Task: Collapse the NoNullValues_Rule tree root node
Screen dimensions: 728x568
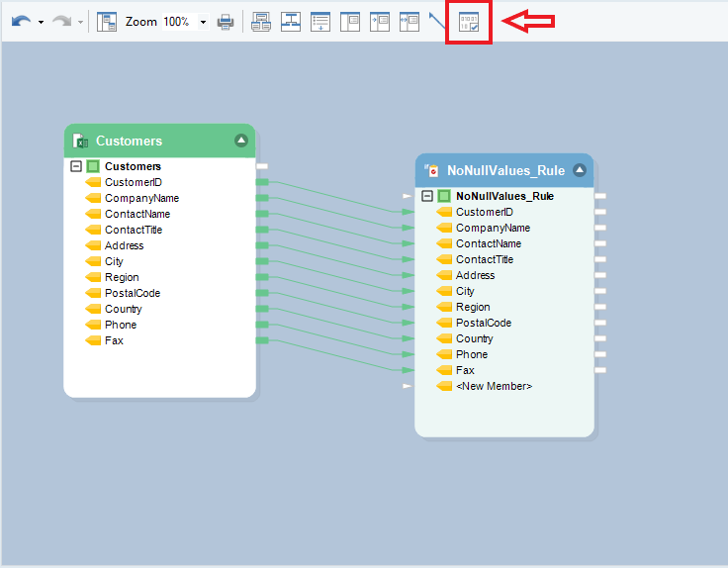Action: click(x=427, y=196)
